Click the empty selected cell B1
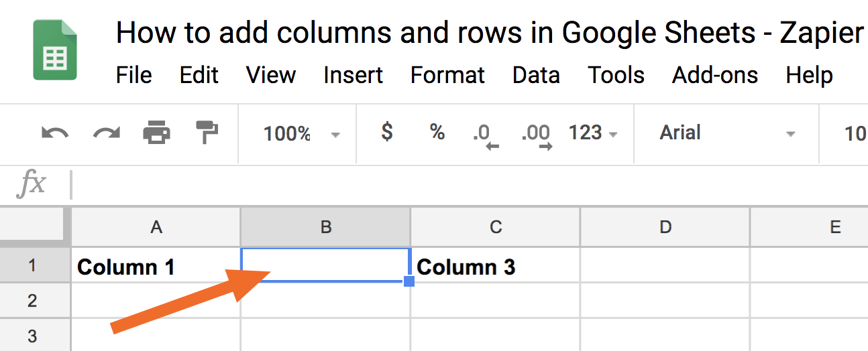The width and height of the screenshot is (868, 351). [326, 265]
